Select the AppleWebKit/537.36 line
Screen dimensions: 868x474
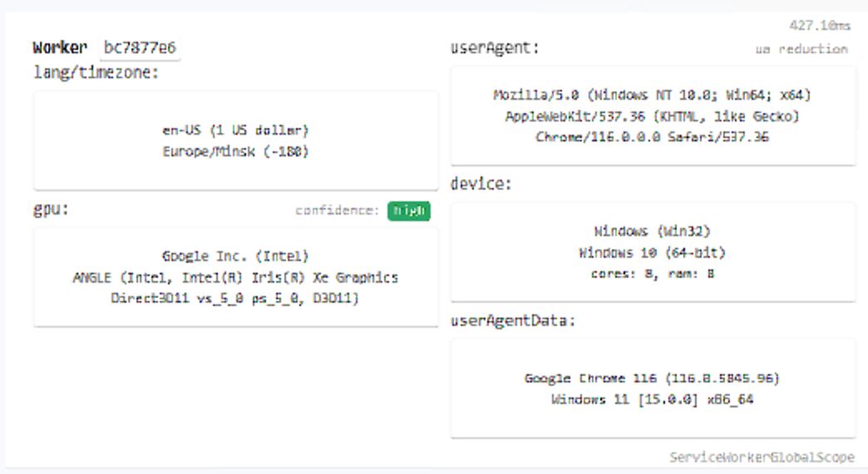click(652, 116)
